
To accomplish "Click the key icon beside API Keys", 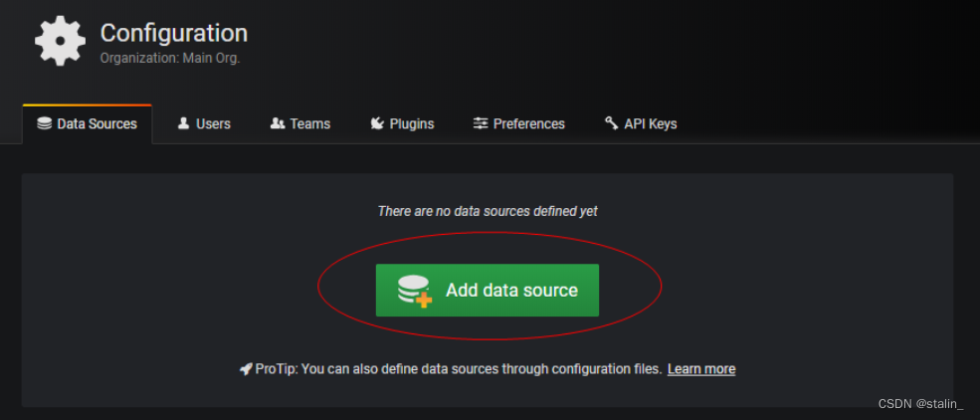I will tap(611, 123).
